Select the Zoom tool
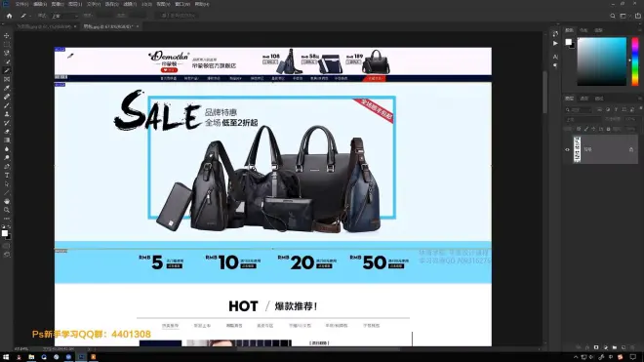The image size is (644, 362). pos(7,210)
